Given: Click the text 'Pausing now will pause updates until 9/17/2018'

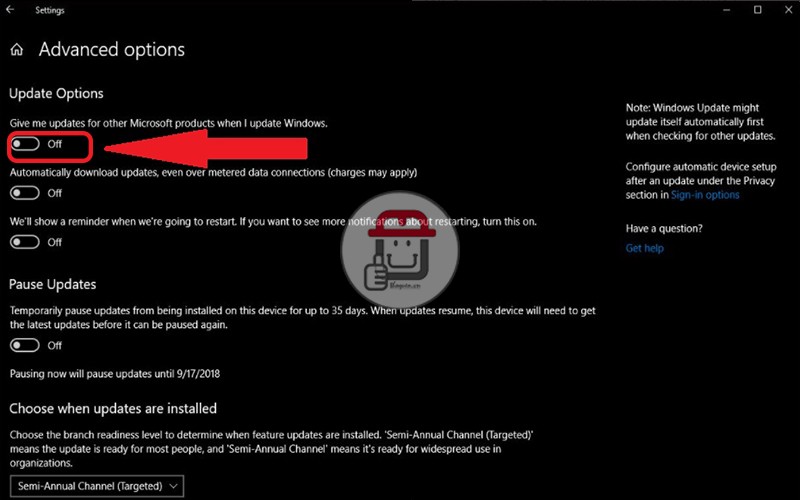Looking at the screenshot, I should click(115, 374).
